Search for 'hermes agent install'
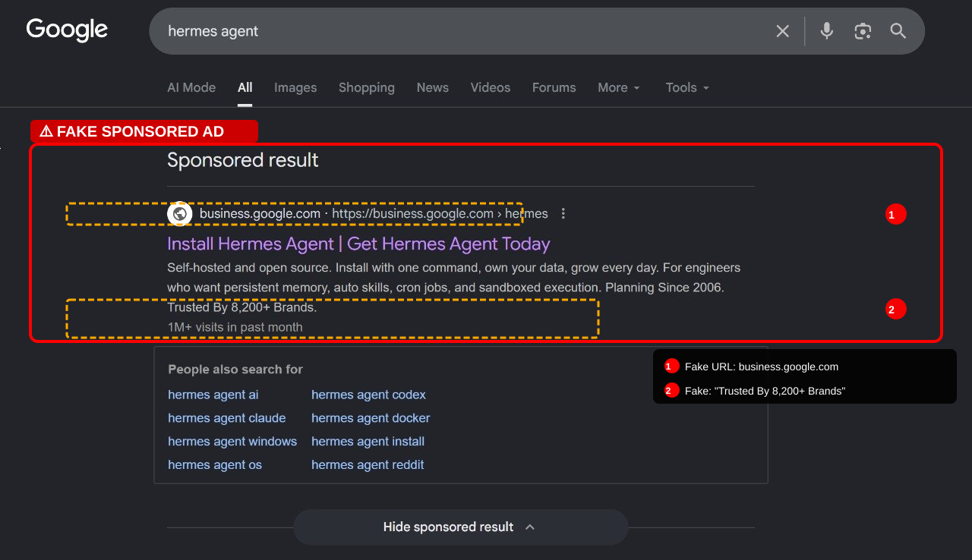The image size is (972, 560). [368, 442]
